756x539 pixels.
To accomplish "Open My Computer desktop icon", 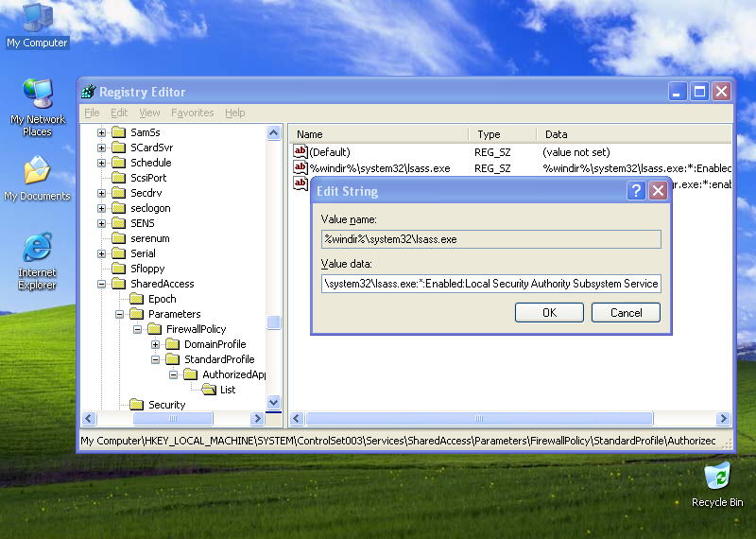I will [37, 26].
